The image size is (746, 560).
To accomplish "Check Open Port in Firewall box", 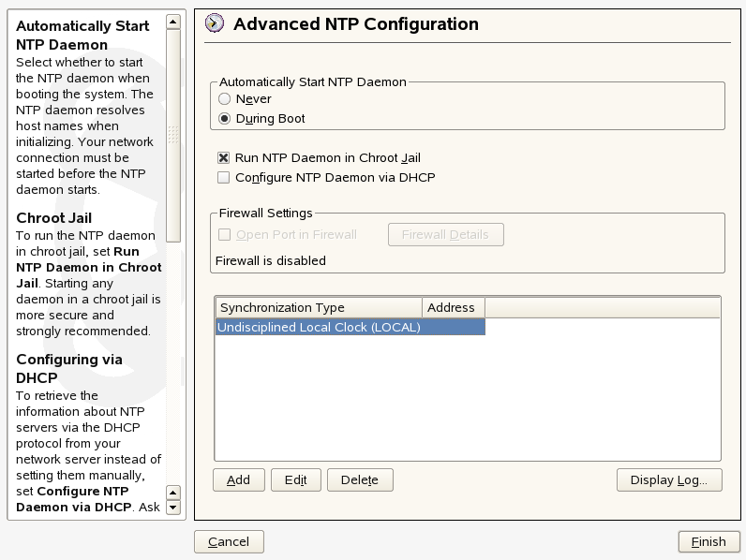I will coord(224,235).
